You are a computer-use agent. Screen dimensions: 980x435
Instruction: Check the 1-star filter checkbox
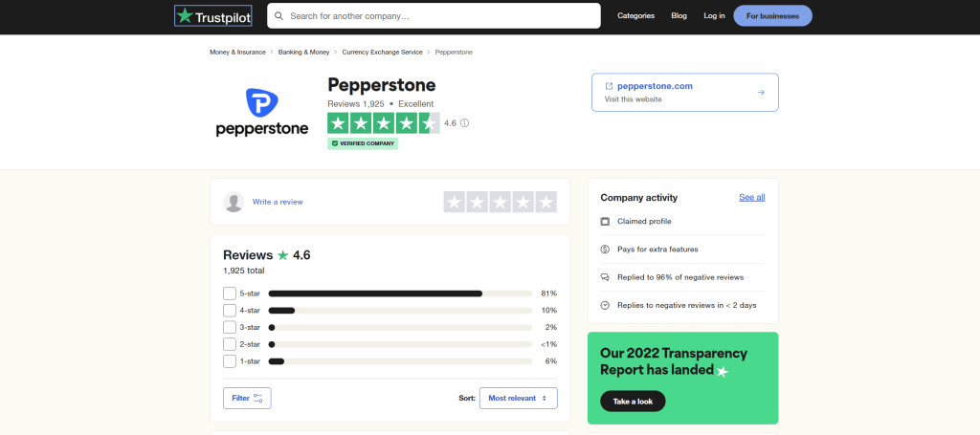(x=230, y=360)
